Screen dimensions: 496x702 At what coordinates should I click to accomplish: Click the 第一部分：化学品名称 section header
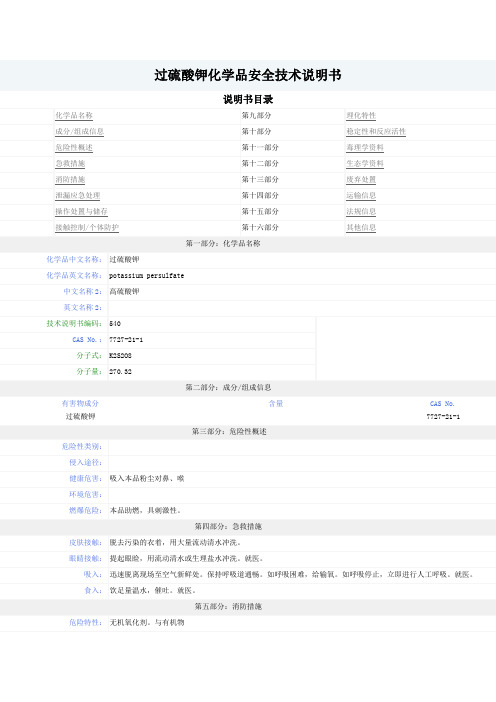223,244
